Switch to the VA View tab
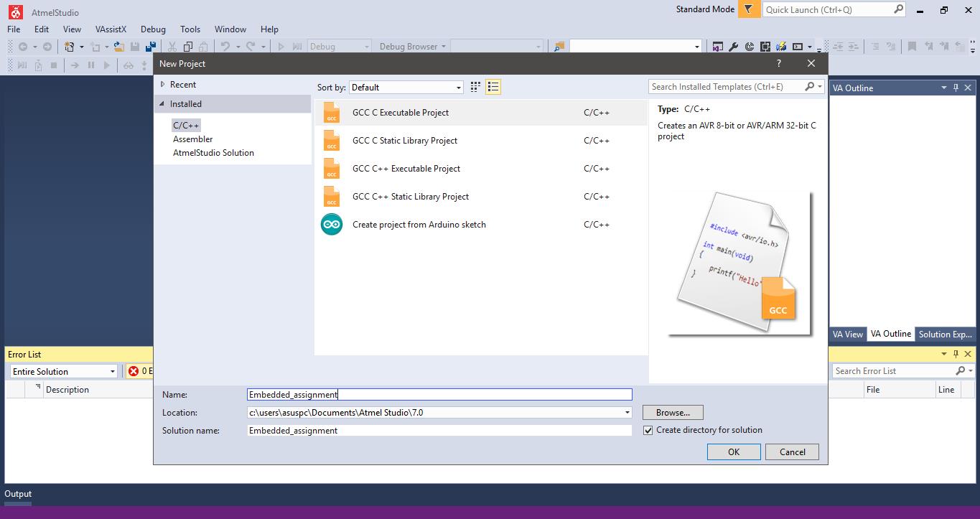 (x=848, y=334)
